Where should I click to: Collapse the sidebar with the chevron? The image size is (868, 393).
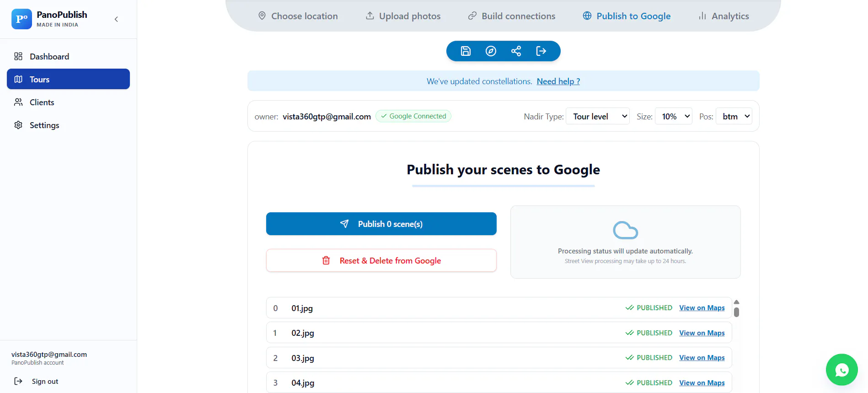coord(116,19)
